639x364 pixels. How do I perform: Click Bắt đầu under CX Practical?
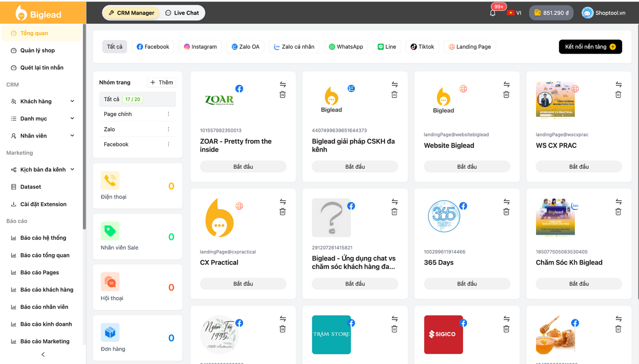click(243, 284)
